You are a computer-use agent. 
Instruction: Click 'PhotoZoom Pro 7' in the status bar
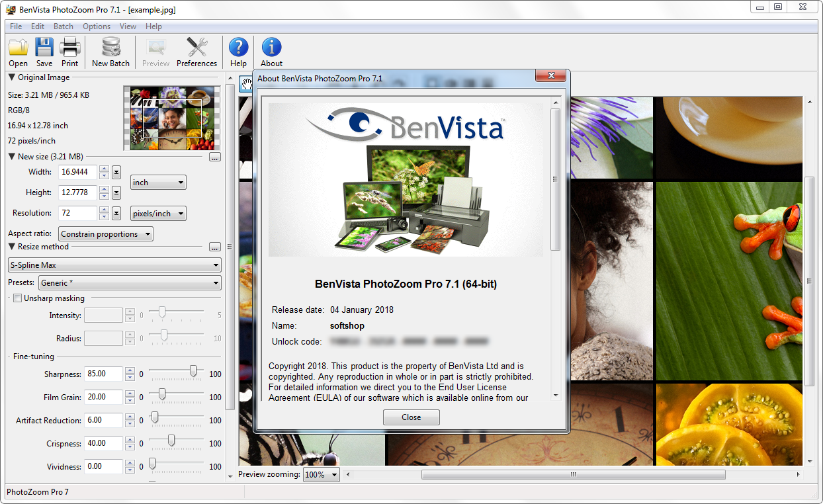(x=38, y=492)
